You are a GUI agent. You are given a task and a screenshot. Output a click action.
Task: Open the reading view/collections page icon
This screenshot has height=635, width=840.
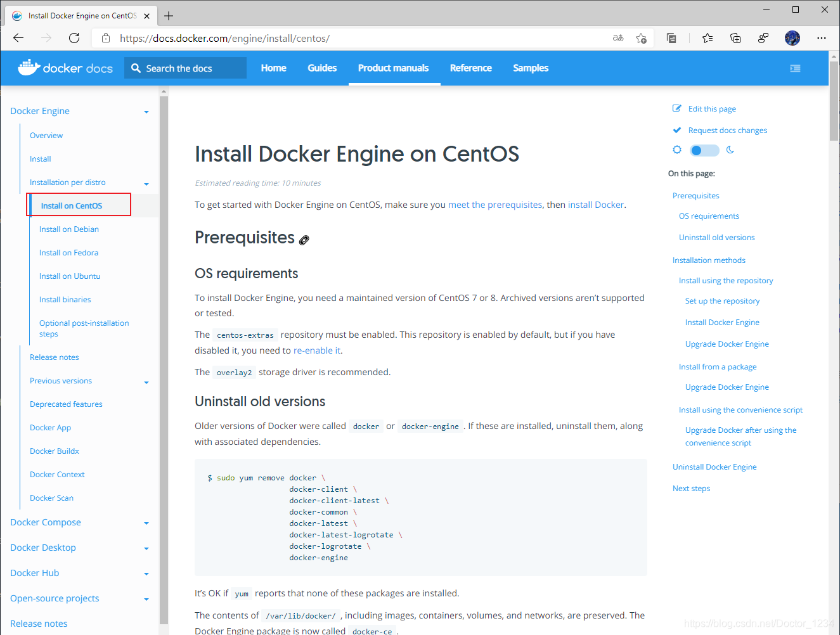click(x=671, y=38)
